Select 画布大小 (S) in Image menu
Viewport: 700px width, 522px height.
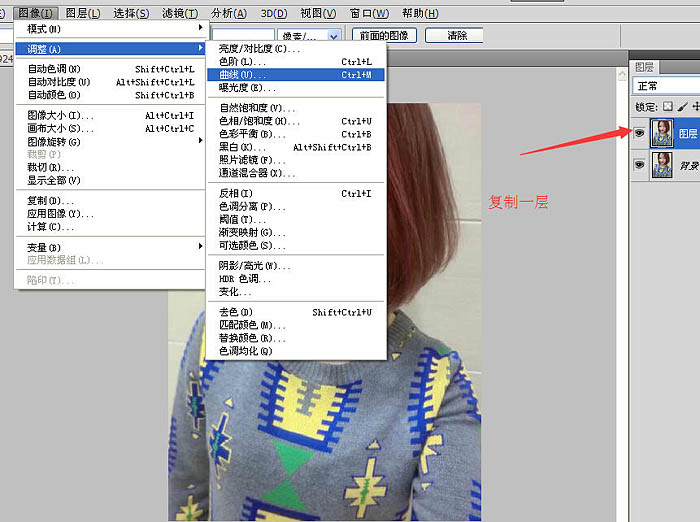coord(109,129)
